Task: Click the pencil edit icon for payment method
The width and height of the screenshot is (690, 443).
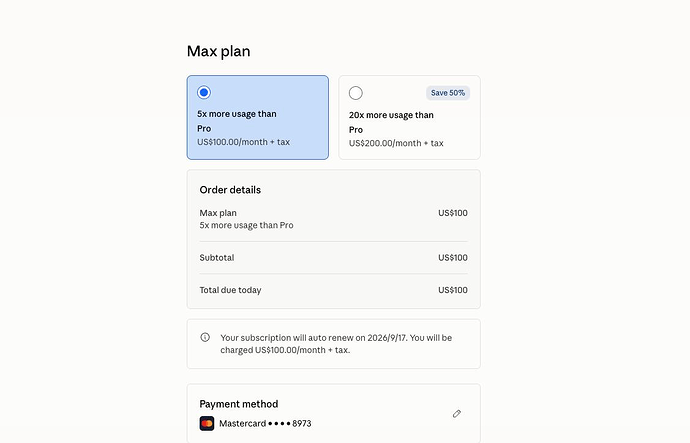Action: pyautogui.click(x=457, y=414)
